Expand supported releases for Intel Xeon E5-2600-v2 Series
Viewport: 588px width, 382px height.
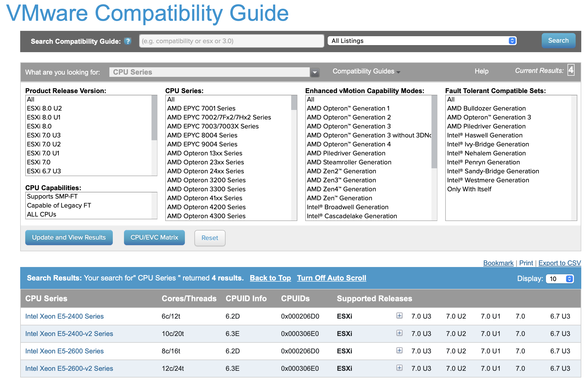coord(399,368)
